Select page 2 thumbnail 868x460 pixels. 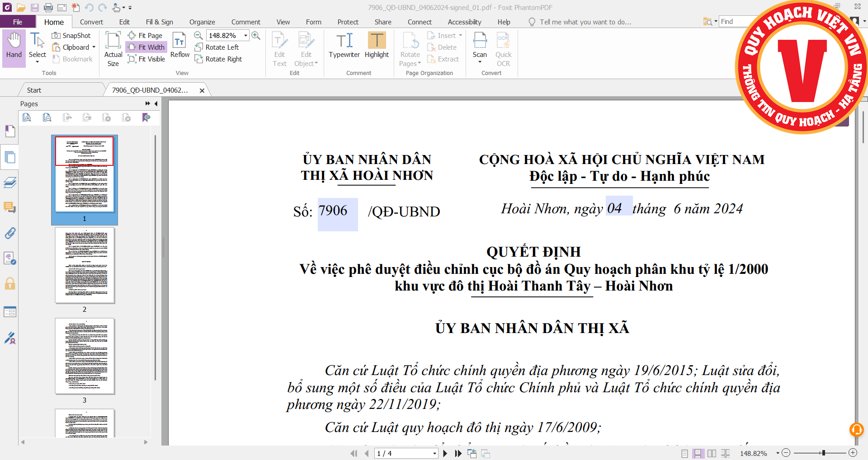click(x=85, y=265)
